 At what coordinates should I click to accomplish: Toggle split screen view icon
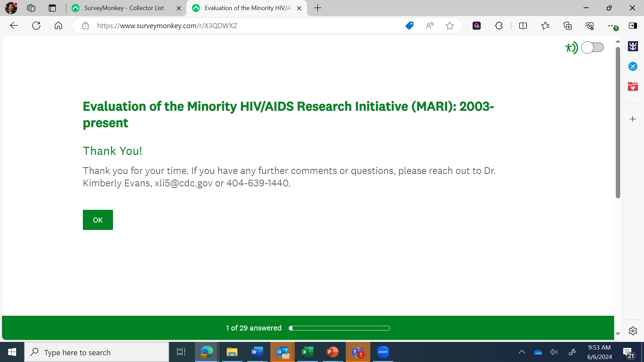coord(523,26)
